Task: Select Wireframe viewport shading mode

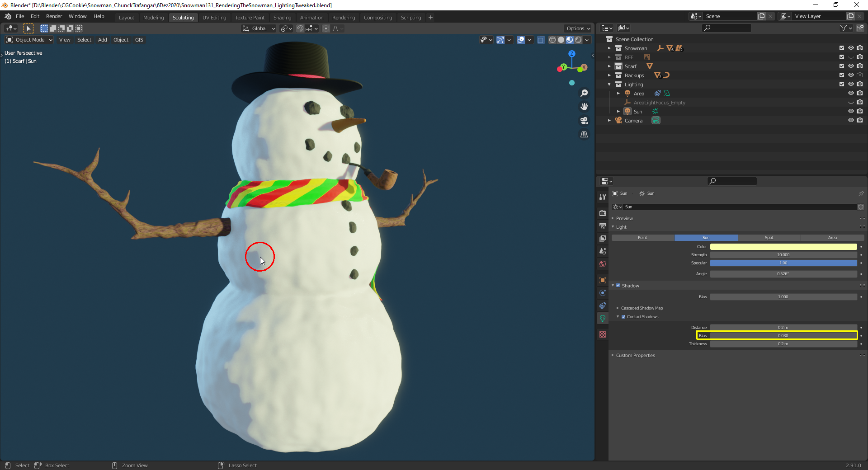Action: pyautogui.click(x=552, y=40)
